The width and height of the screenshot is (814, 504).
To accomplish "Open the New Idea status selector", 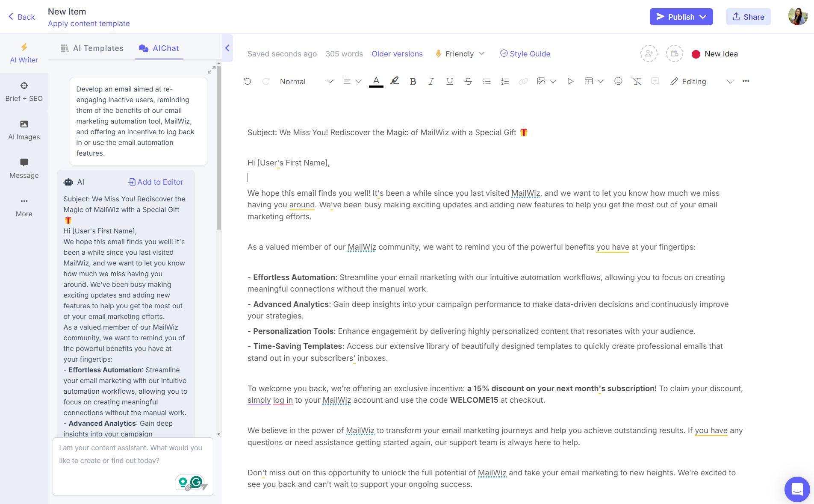I will pyautogui.click(x=715, y=54).
